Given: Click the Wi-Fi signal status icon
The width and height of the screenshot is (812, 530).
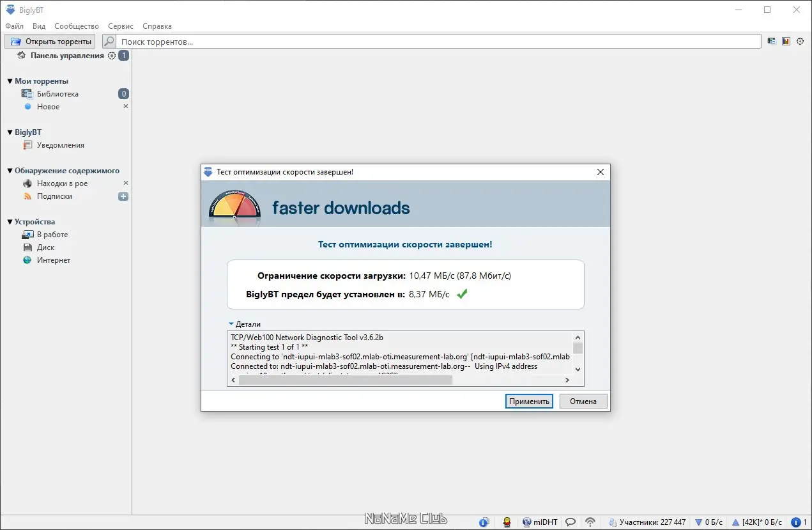Looking at the screenshot, I should tap(590, 522).
